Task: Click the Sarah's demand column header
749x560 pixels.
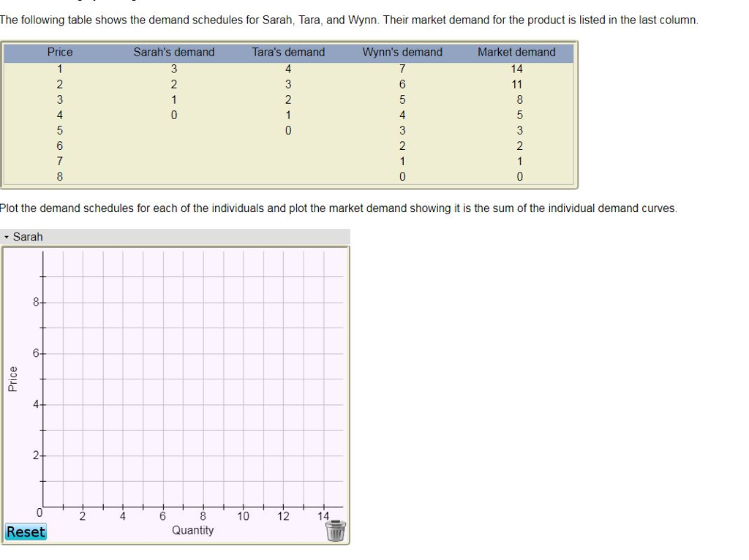Action: [174, 52]
